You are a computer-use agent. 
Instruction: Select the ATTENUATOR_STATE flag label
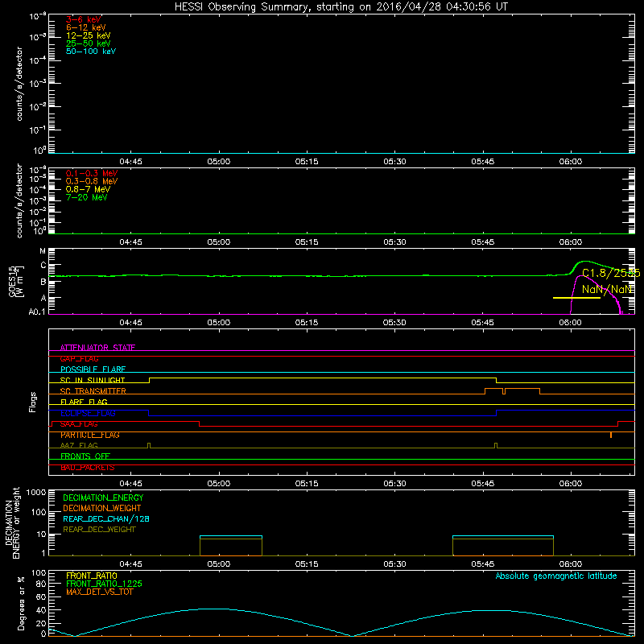pyautogui.click(x=97, y=348)
